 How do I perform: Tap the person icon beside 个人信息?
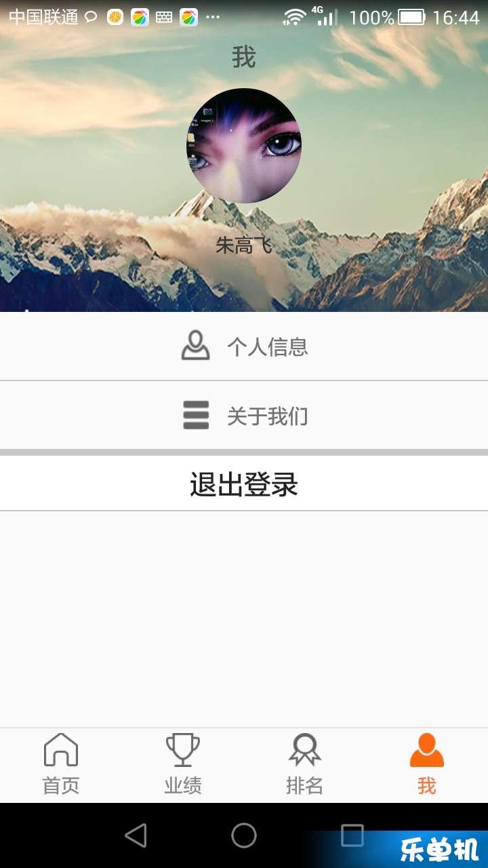196,345
